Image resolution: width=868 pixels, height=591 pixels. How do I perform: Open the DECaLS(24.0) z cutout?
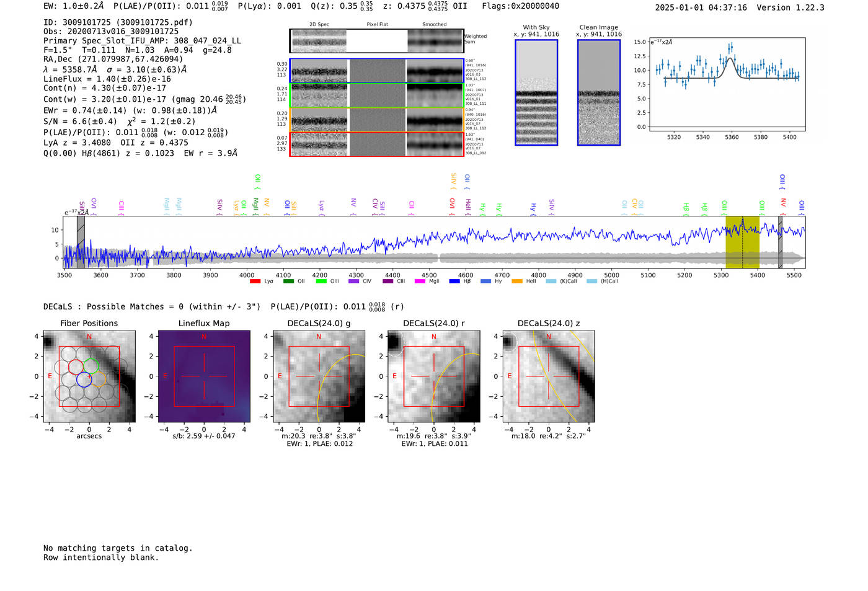coord(548,377)
